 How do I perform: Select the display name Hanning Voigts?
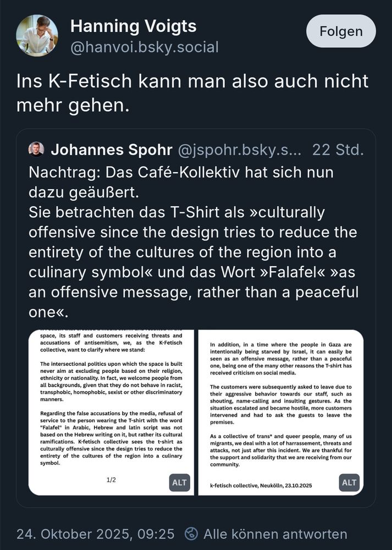click(133, 25)
